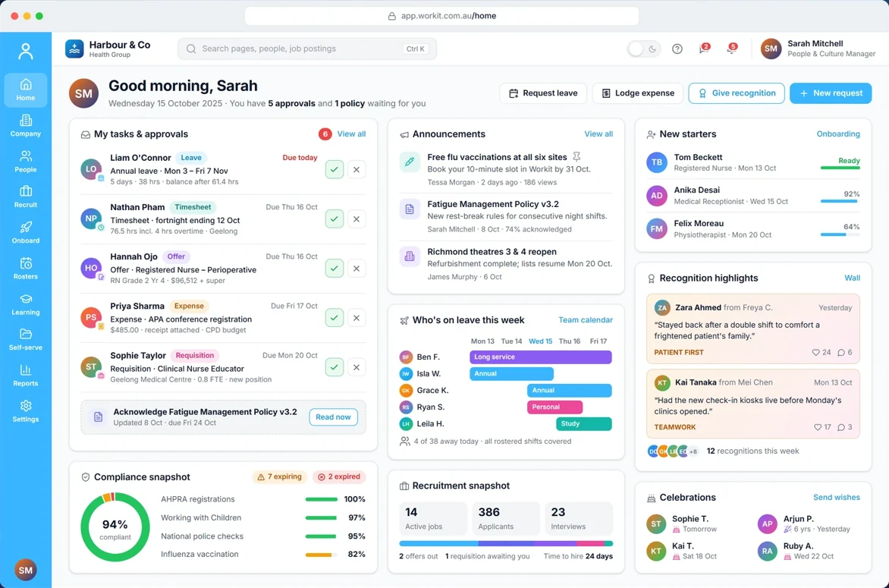Click the search field for pages and people
This screenshot has width=889, height=588.
pyautogui.click(x=306, y=49)
